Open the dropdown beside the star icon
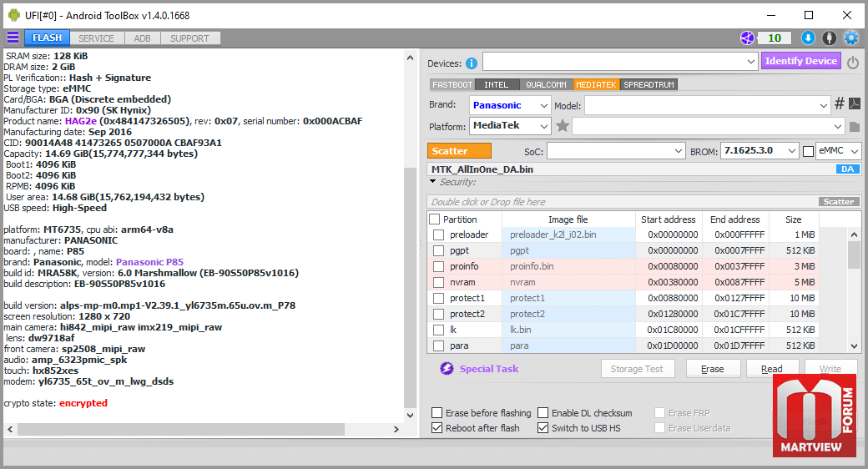Image resolution: width=868 pixels, height=469 pixels. coord(708,126)
